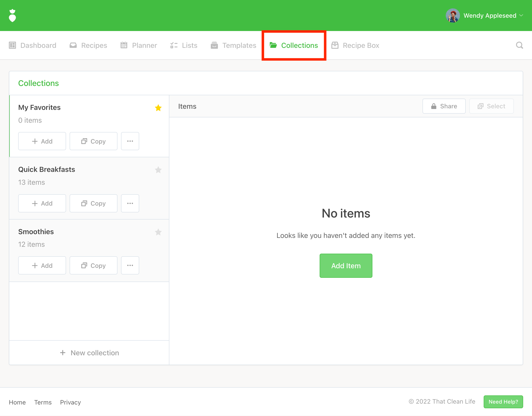Viewport: 532px width, 416px height.
Task: Click the Planner calendar icon
Action: coord(124,45)
